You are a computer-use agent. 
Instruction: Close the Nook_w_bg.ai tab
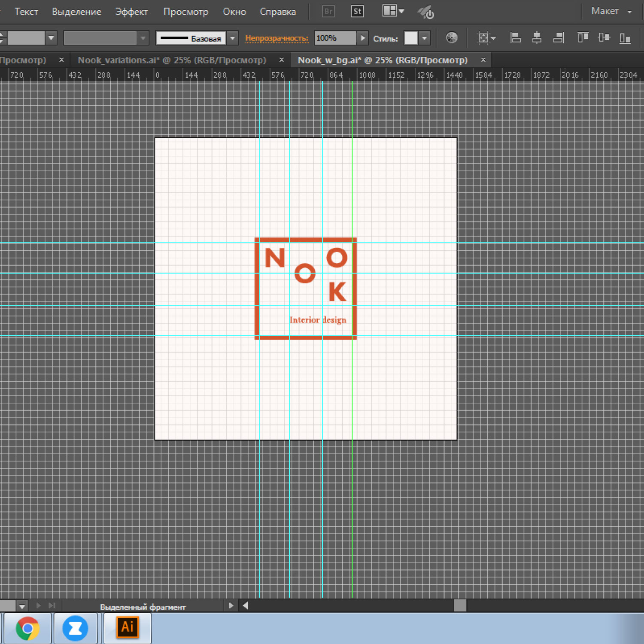pyautogui.click(x=483, y=60)
